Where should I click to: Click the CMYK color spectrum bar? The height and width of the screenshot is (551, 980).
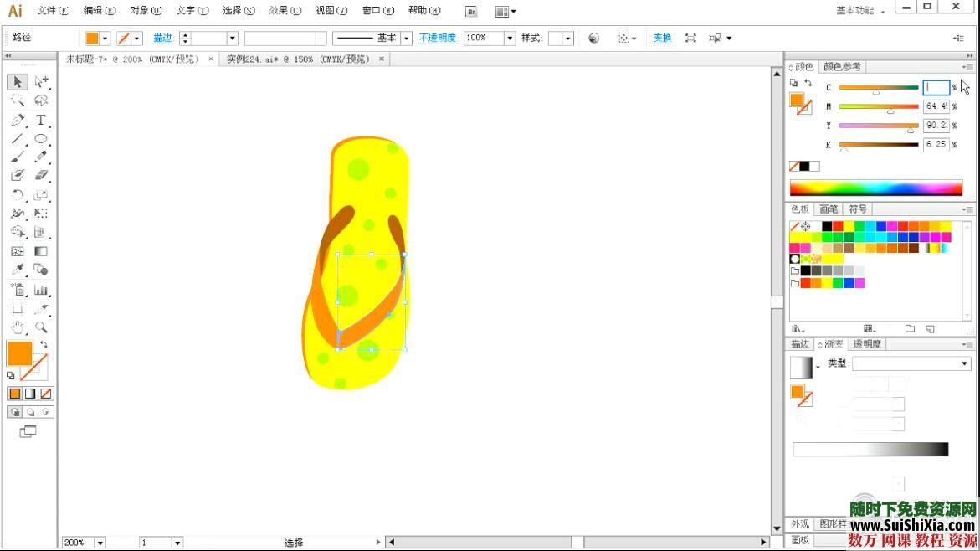tap(875, 188)
